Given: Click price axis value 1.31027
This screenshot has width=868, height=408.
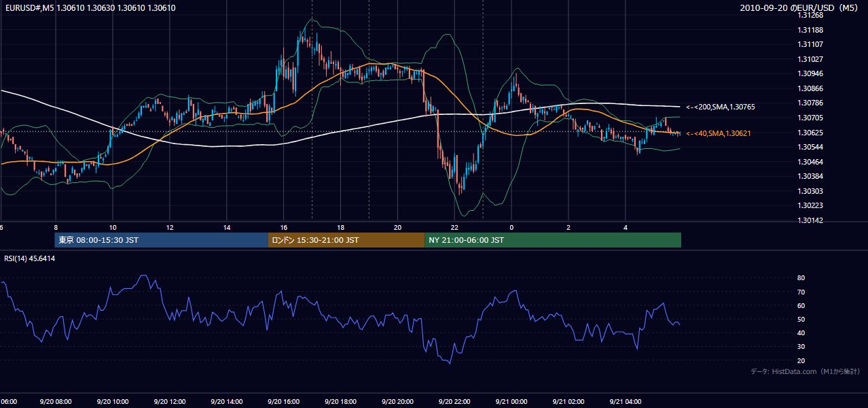Looking at the screenshot, I should point(811,59).
